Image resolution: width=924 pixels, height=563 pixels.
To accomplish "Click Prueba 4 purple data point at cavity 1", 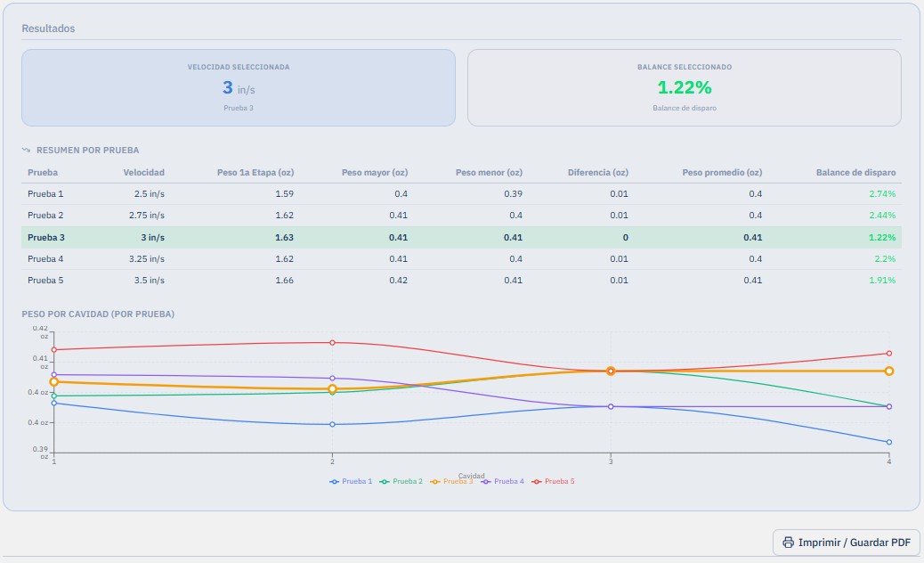I will click(54, 375).
